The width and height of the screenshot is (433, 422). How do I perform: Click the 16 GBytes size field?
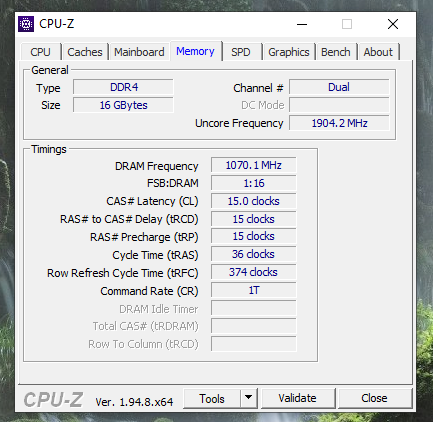pos(123,105)
